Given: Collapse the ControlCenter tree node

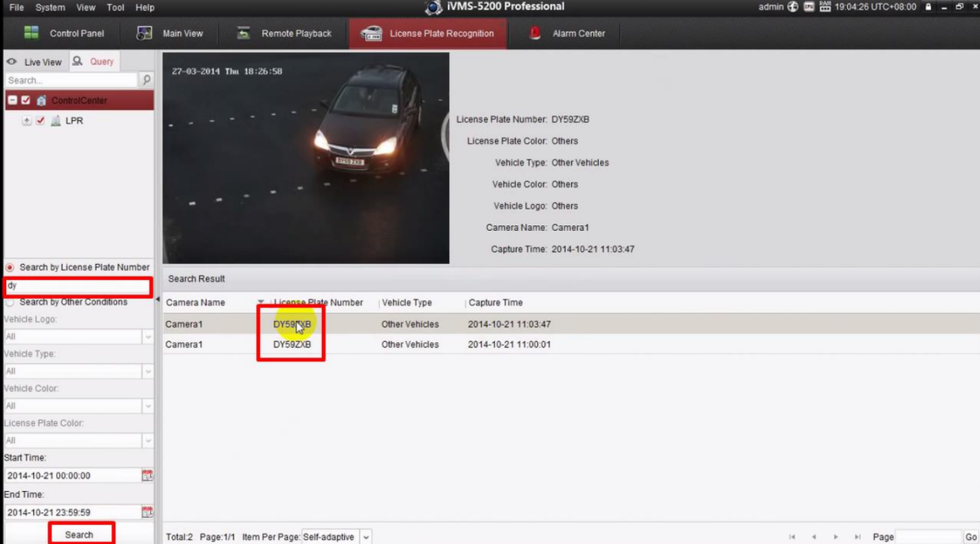Looking at the screenshot, I should pyautogui.click(x=12, y=100).
